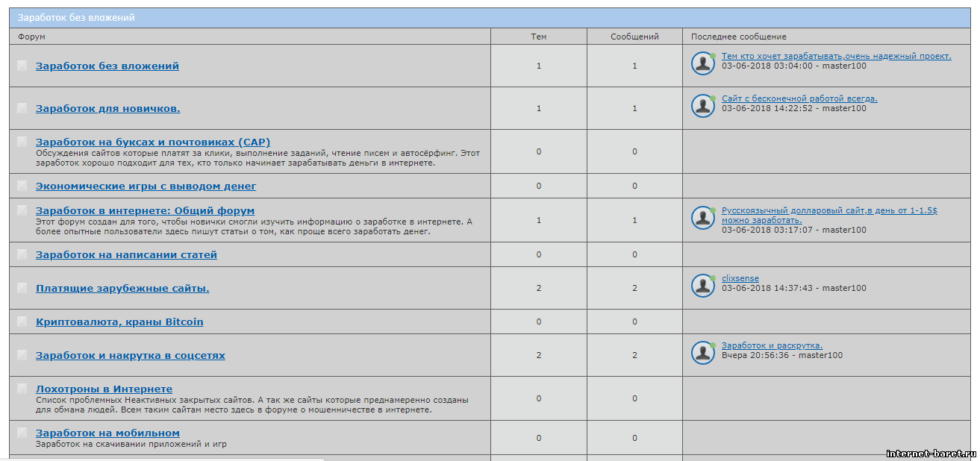980x461 pixels.
Task: Click avatar next to "Сайт с бесконечной работой" post
Action: tap(702, 106)
